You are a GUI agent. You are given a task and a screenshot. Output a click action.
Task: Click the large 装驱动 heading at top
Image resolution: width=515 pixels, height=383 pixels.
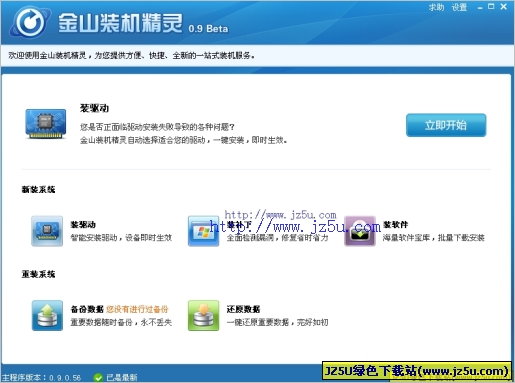click(x=94, y=108)
